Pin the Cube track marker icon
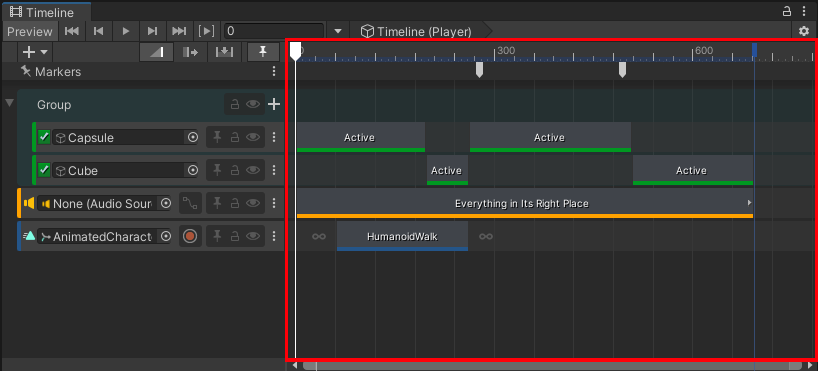 click(x=217, y=171)
